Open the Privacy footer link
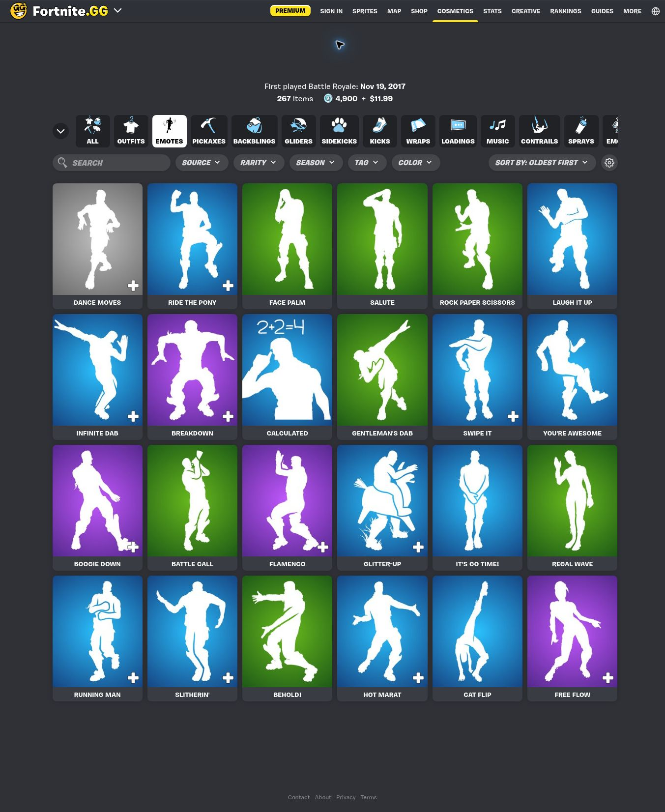Viewport: 665px width, 812px height. pos(346,797)
